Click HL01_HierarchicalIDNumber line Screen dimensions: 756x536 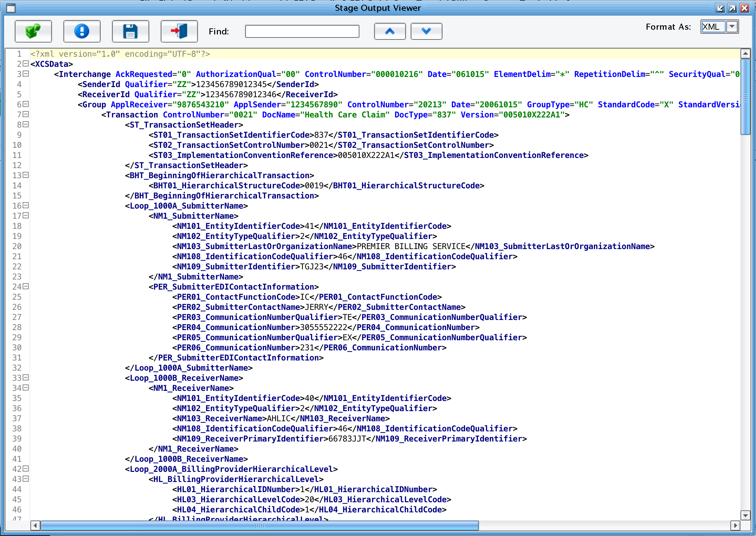point(305,489)
